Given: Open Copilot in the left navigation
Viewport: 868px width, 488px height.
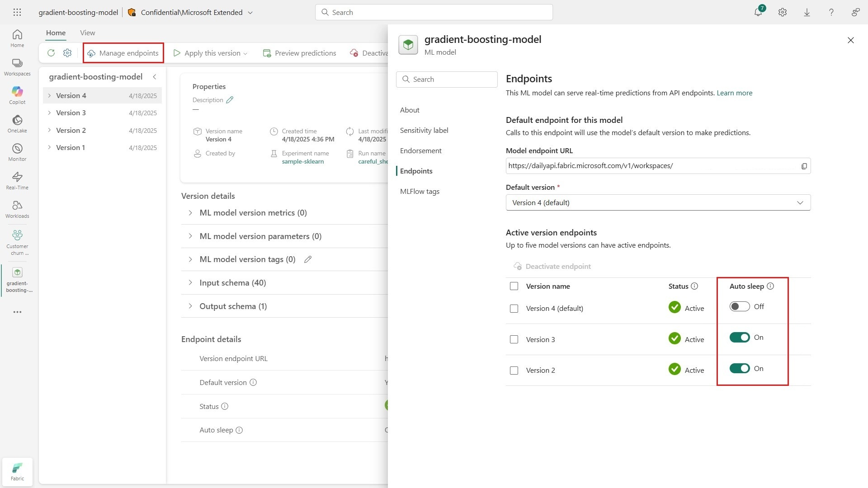Looking at the screenshot, I should click(17, 95).
